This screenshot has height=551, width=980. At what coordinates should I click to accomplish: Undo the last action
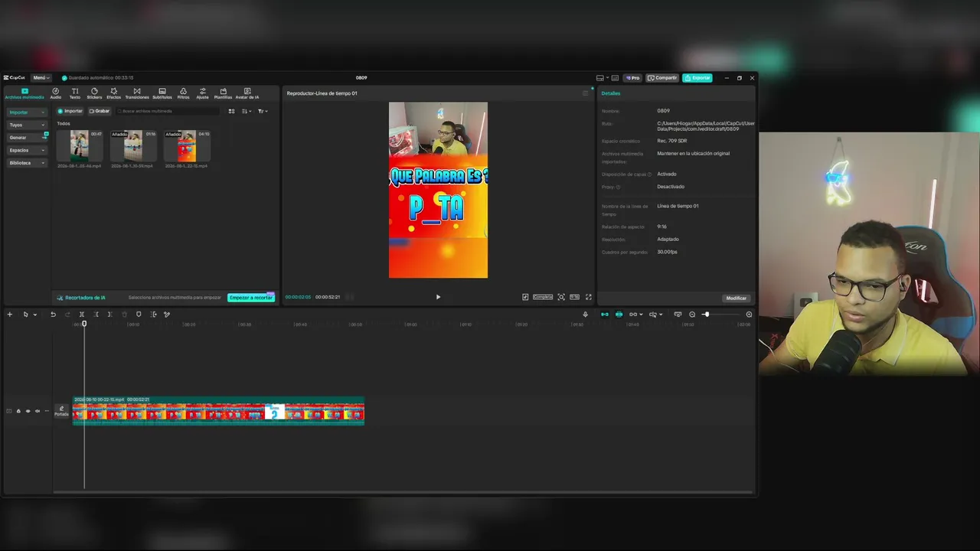pyautogui.click(x=53, y=315)
